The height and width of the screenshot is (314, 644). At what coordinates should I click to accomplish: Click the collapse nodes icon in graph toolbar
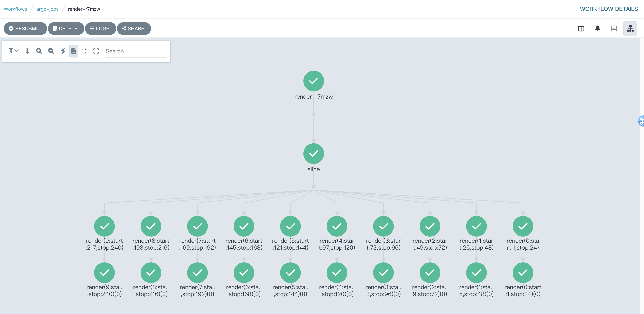click(84, 51)
